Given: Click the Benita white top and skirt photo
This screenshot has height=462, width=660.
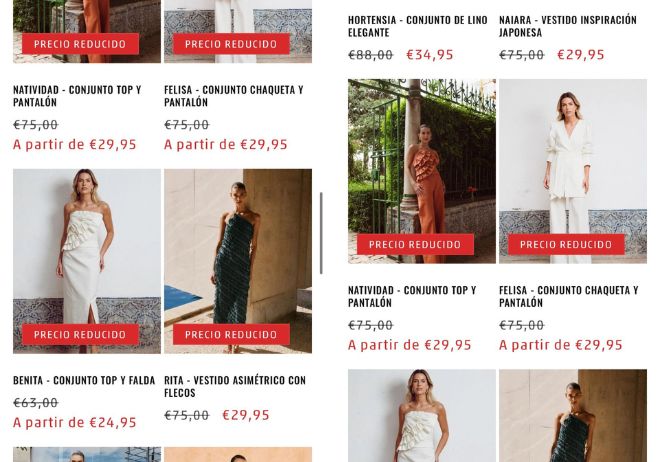Looking at the screenshot, I should point(87,261).
